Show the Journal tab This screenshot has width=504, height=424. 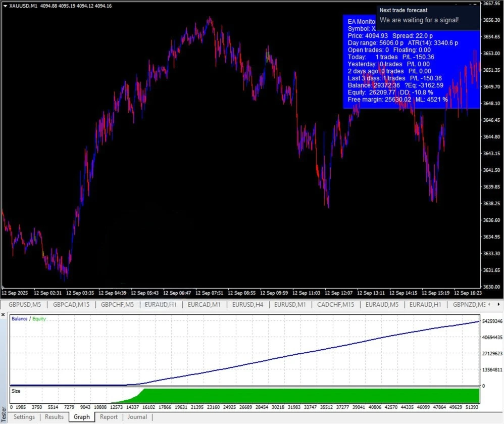coord(137,417)
